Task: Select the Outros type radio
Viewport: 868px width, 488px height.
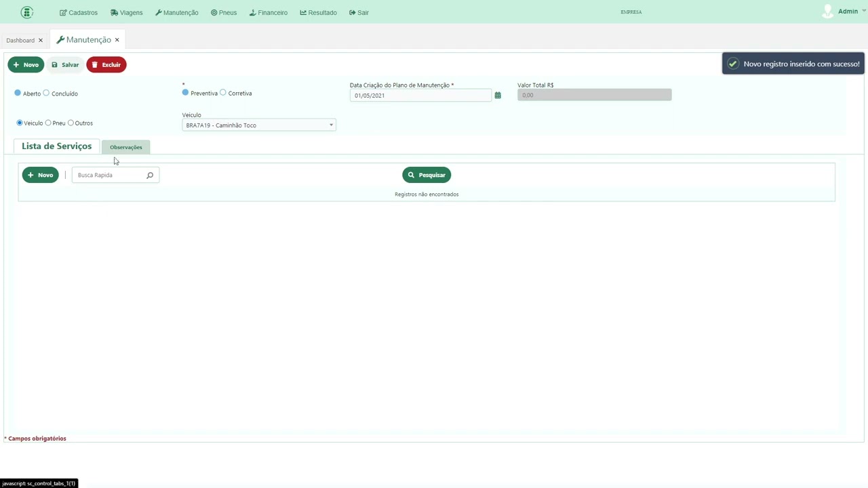Action: 71,123
